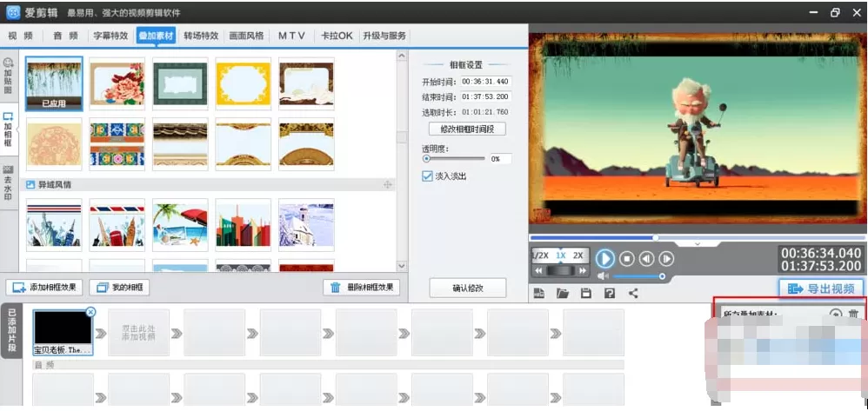
Task: Click the 透明度 percentage value field
Action: coord(500,159)
